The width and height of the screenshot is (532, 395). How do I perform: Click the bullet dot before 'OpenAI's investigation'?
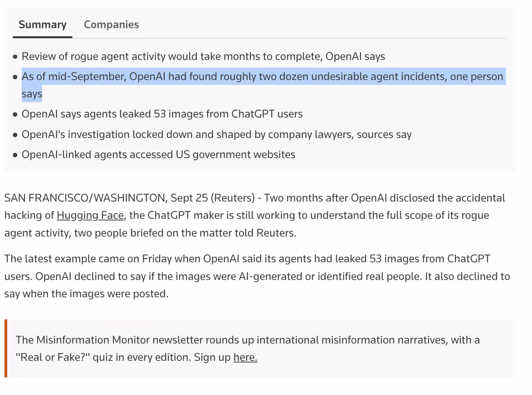tap(15, 135)
